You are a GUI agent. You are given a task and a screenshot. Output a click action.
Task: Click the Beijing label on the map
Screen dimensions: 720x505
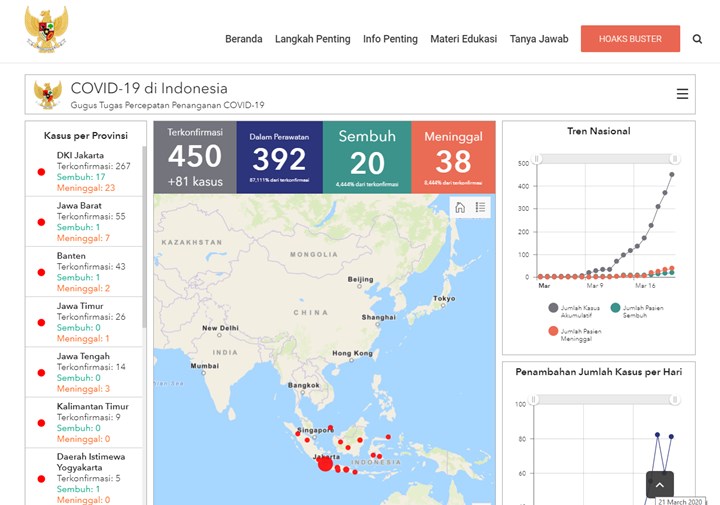(360, 279)
